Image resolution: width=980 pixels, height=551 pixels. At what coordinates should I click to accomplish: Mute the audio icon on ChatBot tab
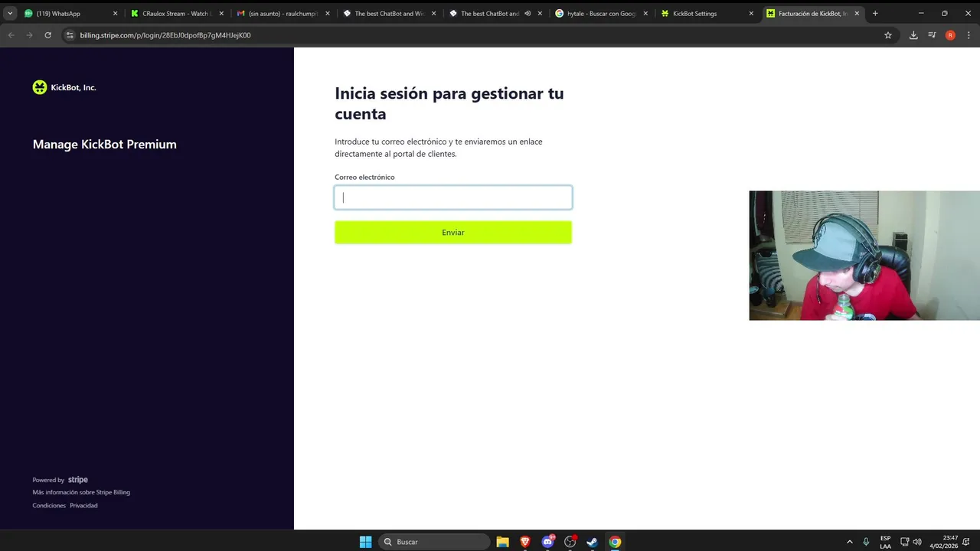528,13
